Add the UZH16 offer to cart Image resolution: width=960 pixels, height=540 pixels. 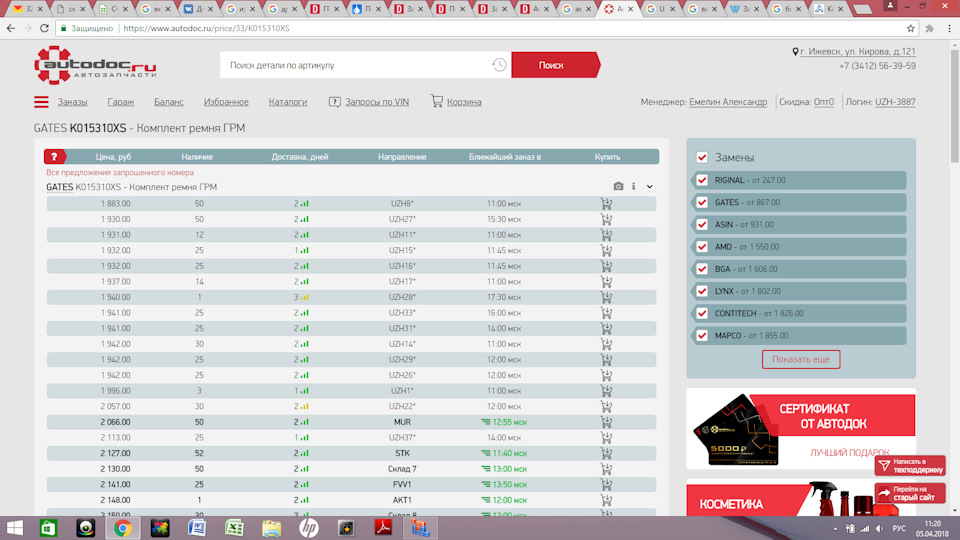click(x=606, y=266)
